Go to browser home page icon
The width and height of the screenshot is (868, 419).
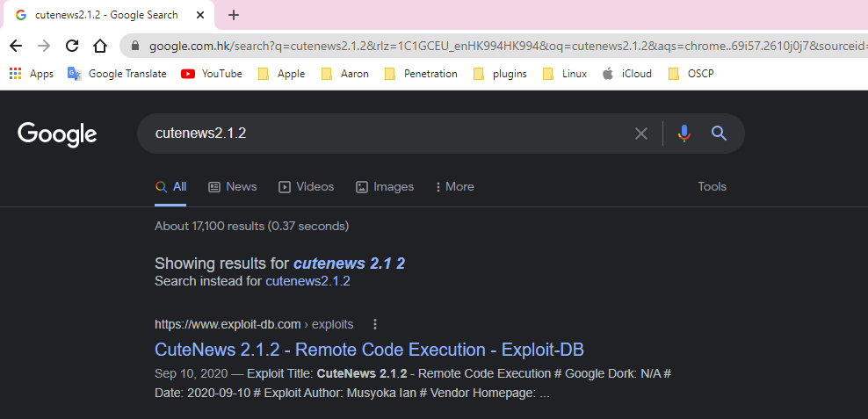pyautogui.click(x=100, y=46)
